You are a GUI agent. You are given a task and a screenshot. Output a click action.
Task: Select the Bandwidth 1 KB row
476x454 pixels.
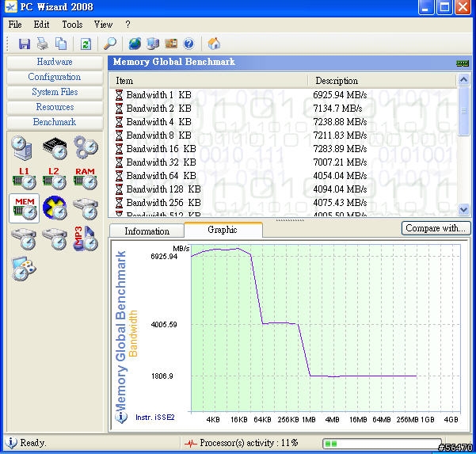coord(283,95)
